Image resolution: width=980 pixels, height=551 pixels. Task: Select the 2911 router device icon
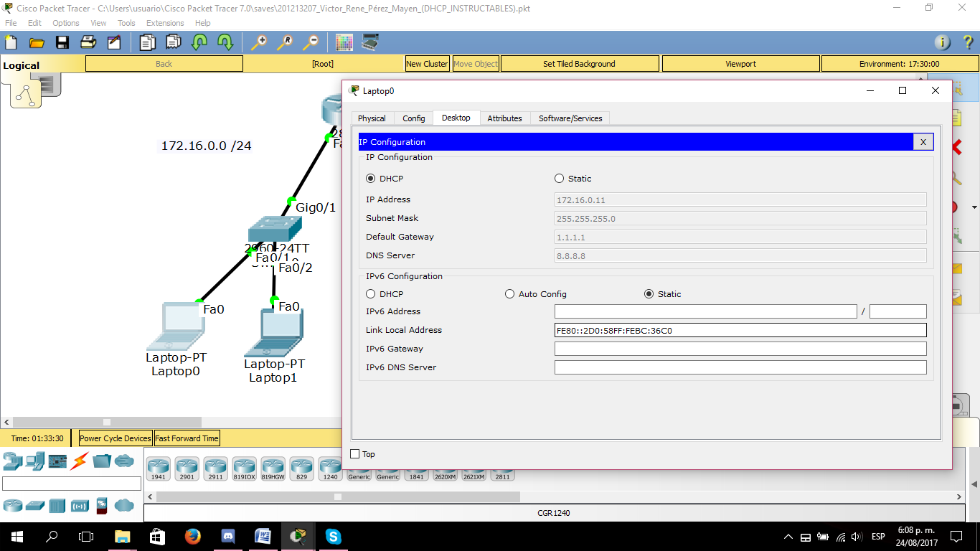[x=215, y=468]
